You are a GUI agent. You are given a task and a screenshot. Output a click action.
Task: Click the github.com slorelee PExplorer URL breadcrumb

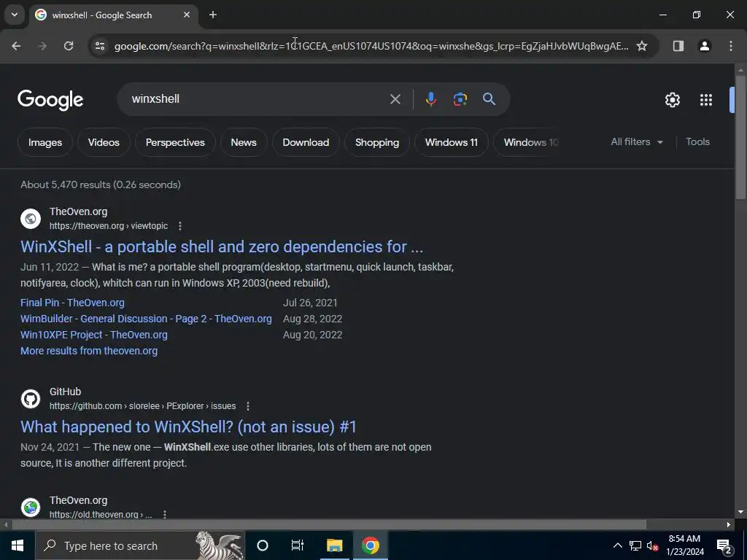point(142,406)
